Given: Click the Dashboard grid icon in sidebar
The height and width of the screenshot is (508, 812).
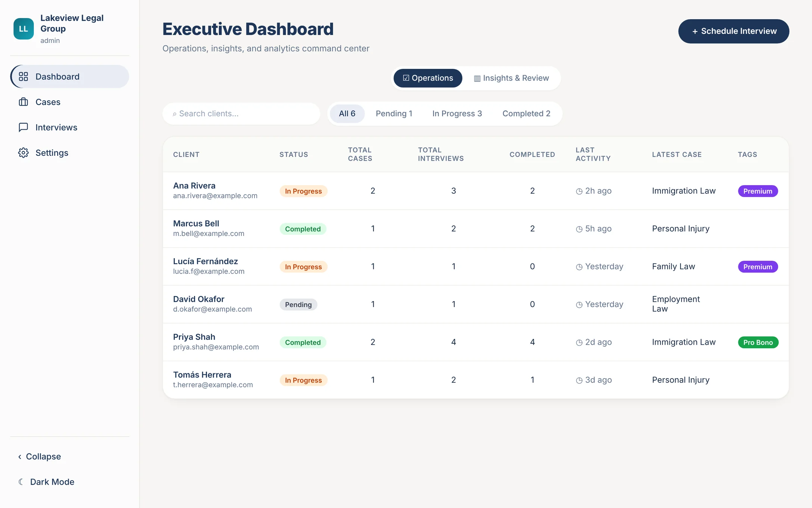Looking at the screenshot, I should point(23,76).
